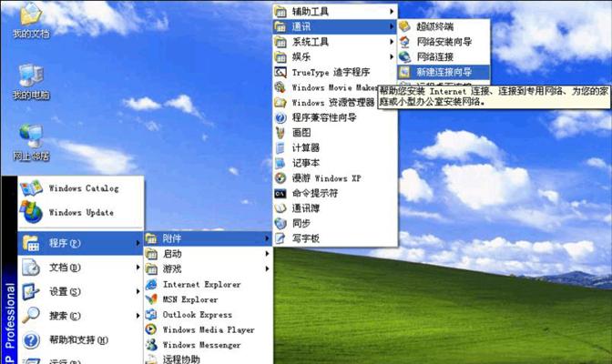Click the Windows Messenger icon
This screenshot has width=612, height=364.
[x=151, y=345]
